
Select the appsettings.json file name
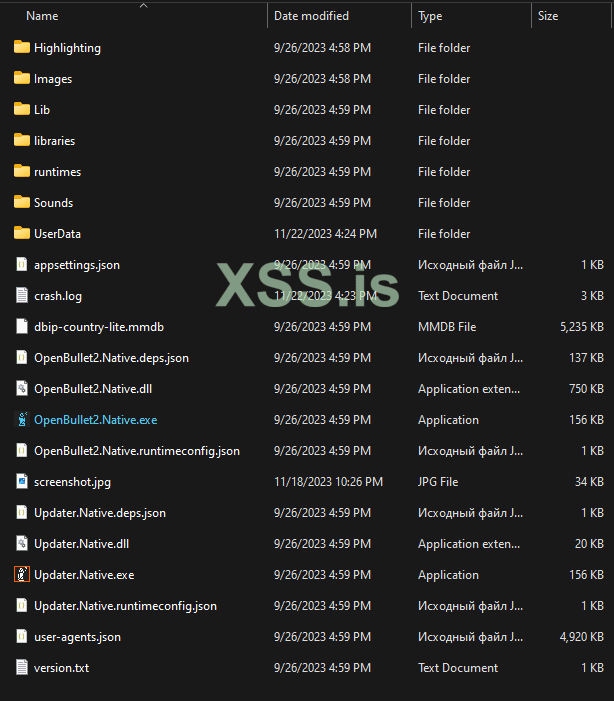coord(77,265)
